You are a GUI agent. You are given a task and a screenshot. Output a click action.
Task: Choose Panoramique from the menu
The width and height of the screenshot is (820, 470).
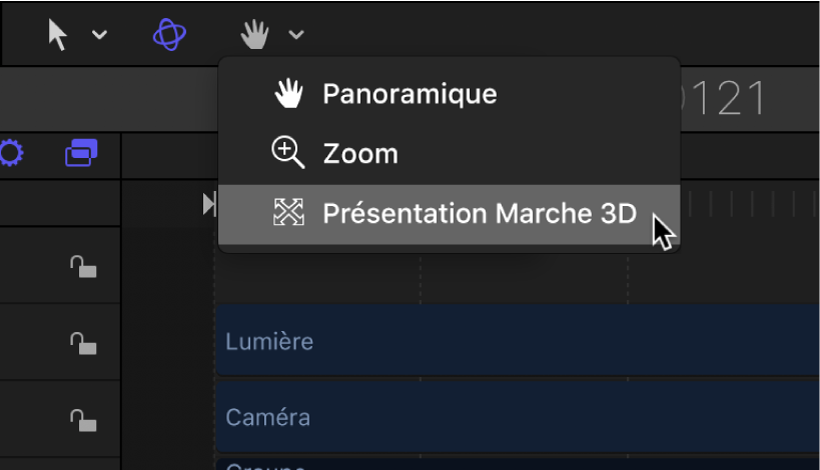coord(409,94)
